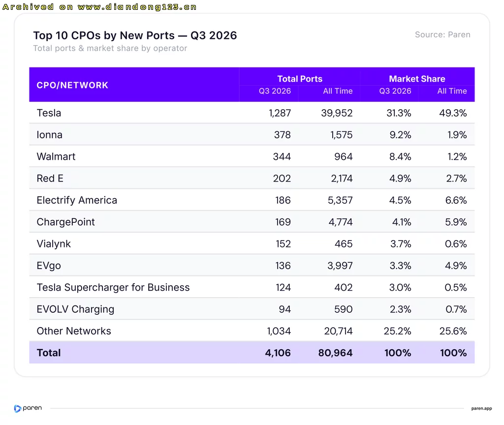Click the '5,357' Electrify America ports value
This screenshot has height=425, width=504.
pos(340,201)
